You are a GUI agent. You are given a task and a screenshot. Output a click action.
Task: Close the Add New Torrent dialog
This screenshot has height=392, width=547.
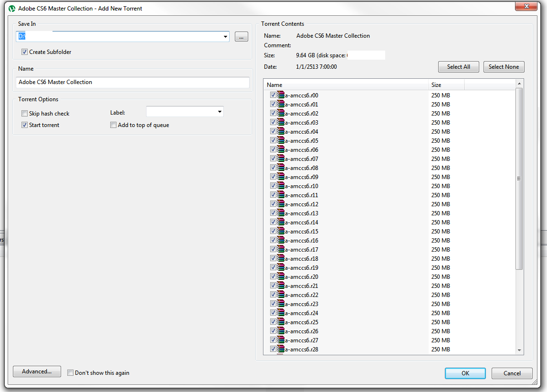[x=526, y=6]
